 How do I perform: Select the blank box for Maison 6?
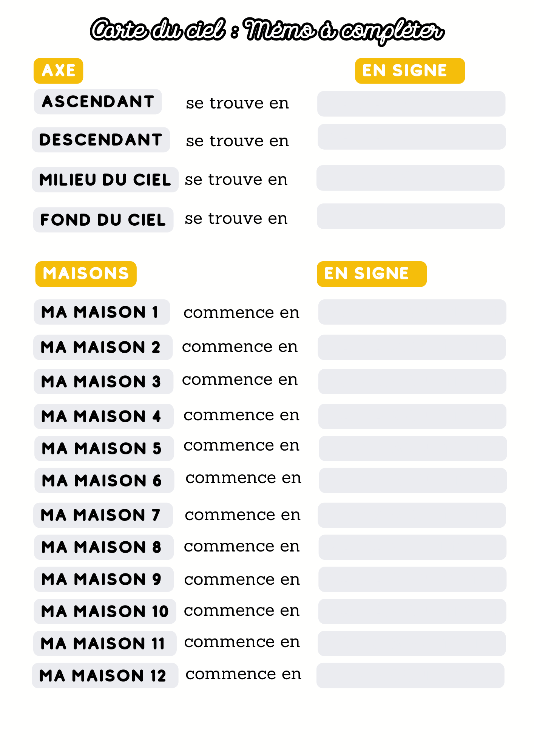click(412, 480)
